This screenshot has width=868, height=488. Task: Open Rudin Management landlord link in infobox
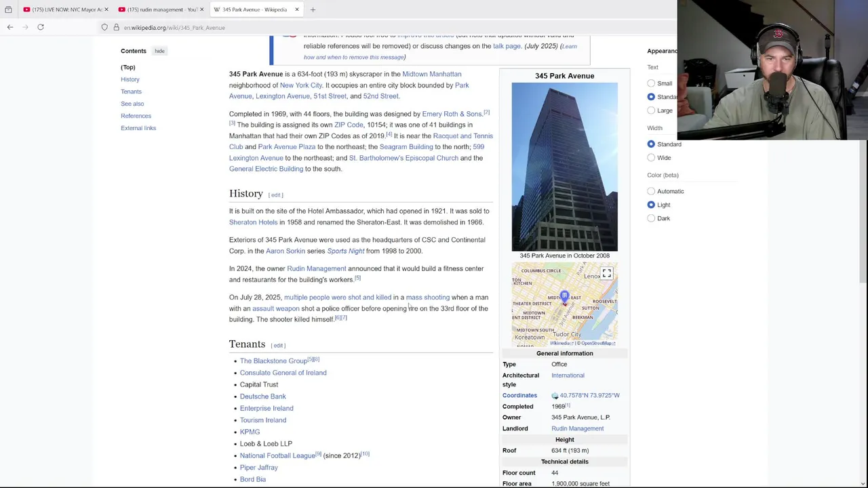(x=577, y=428)
